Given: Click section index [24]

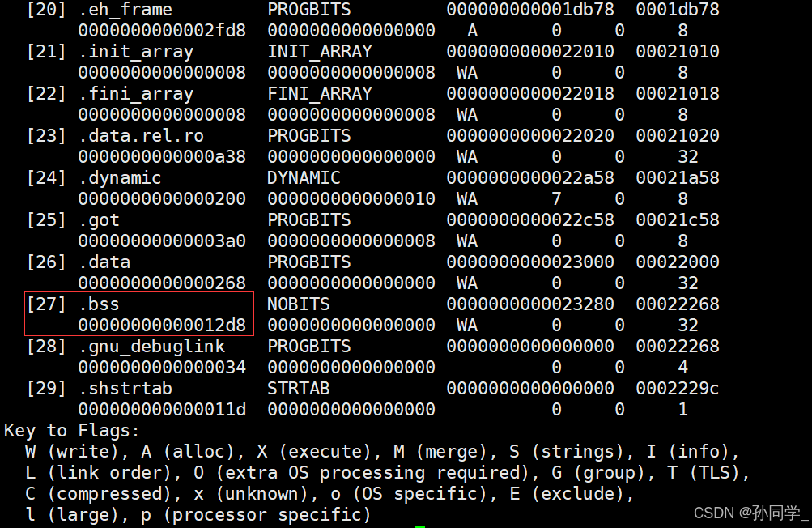Looking at the screenshot, I should tap(46, 178).
